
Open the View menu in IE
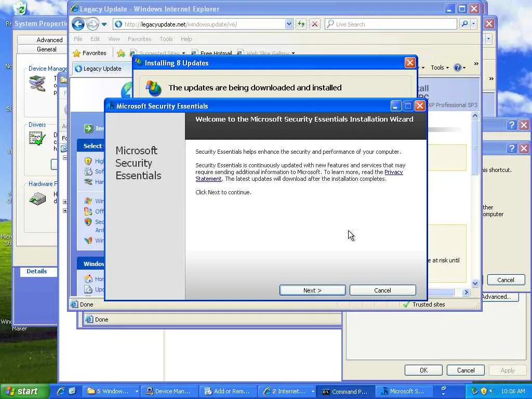click(114, 39)
